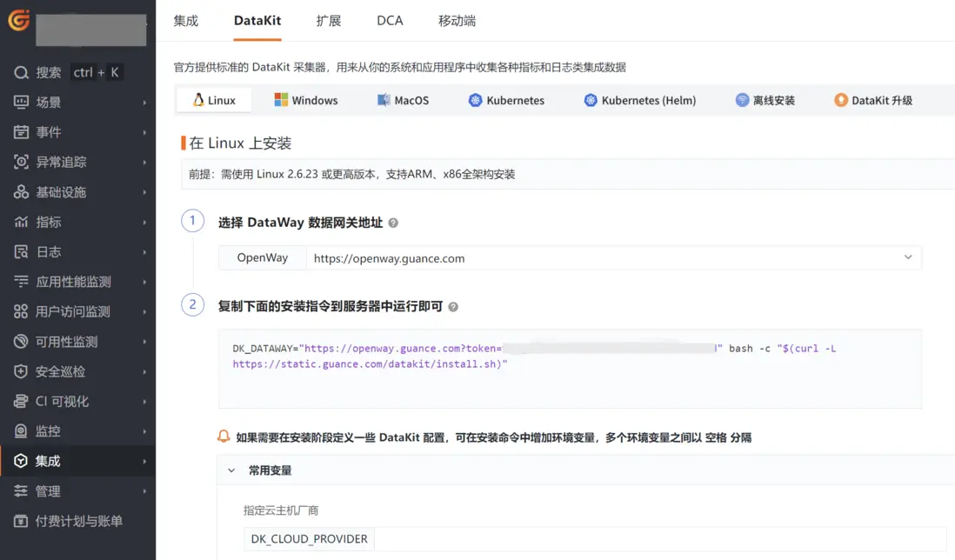
Task: Click the Guance logo icon
Action: coord(19,19)
